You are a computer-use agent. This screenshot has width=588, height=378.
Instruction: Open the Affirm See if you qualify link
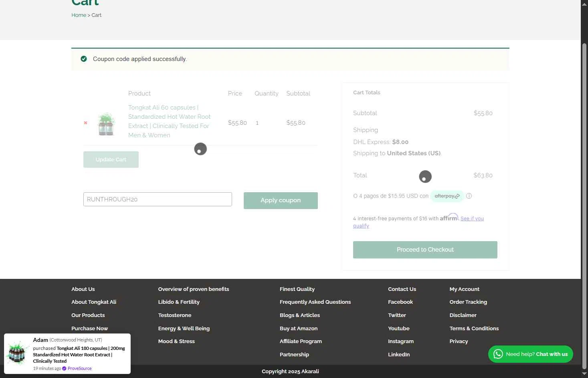[x=472, y=219]
